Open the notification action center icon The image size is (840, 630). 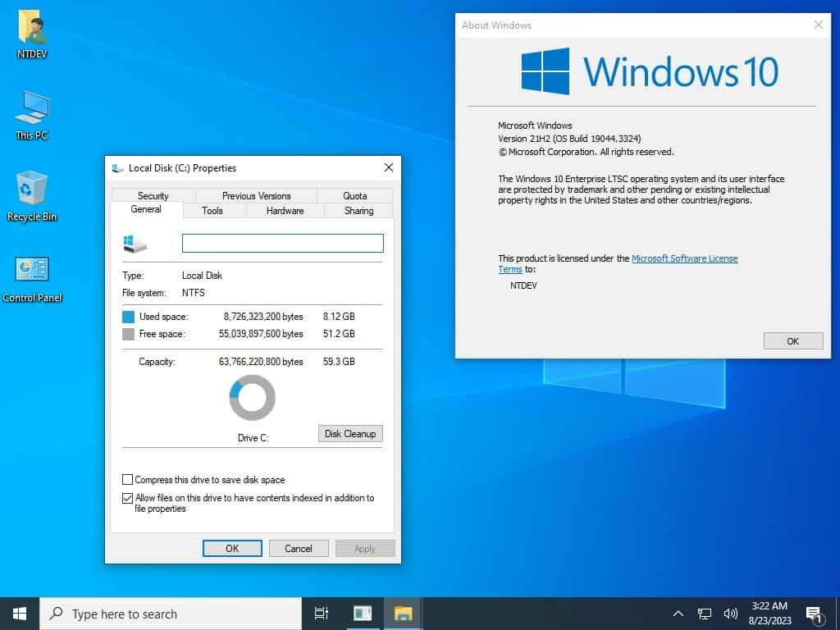point(814,614)
